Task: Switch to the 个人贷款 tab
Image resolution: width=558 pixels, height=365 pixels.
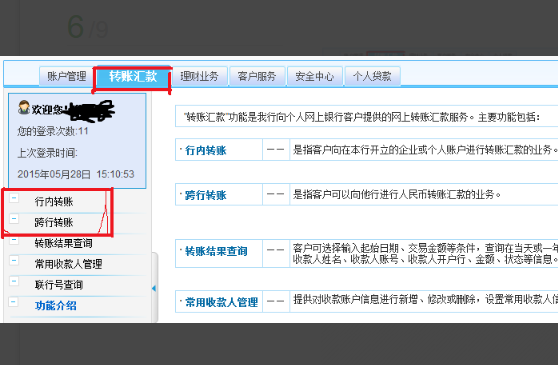Action: coord(372,76)
